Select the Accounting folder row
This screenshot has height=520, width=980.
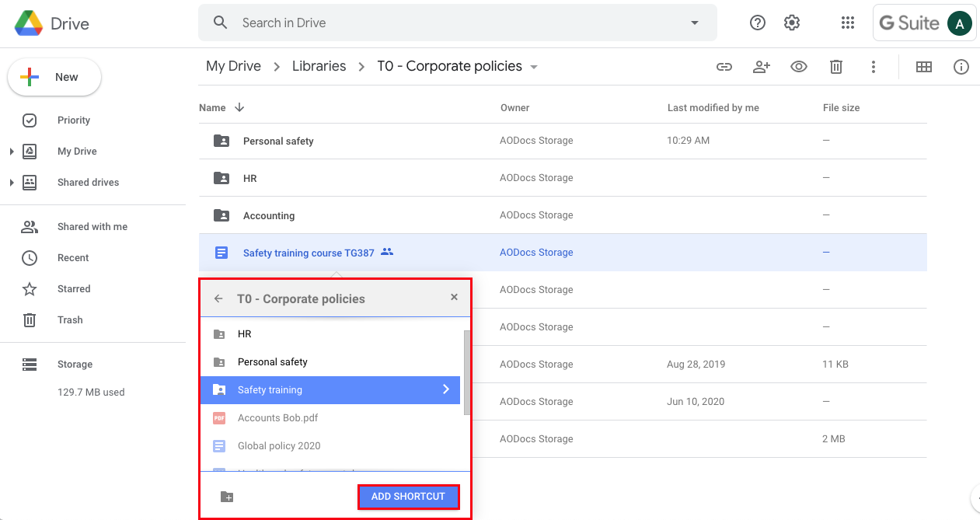pyautogui.click(x=563, y=215)
